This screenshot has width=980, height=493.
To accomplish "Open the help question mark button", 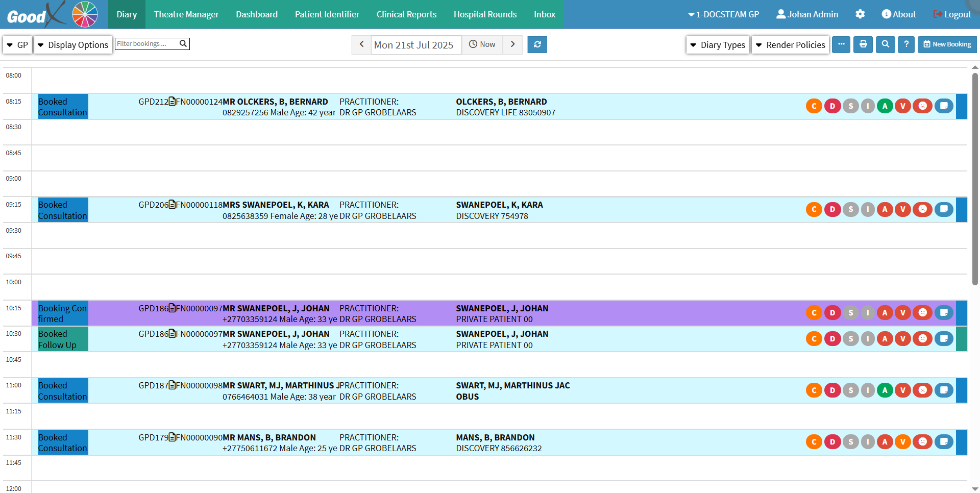I will pyautogui.click(x=906, y=45).
